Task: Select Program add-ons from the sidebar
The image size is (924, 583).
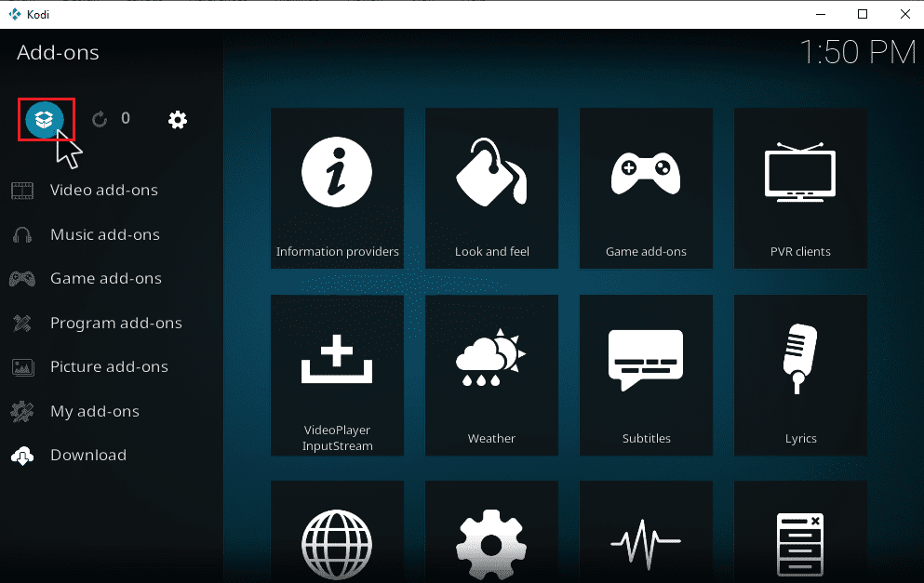Action: coord(116,323)
